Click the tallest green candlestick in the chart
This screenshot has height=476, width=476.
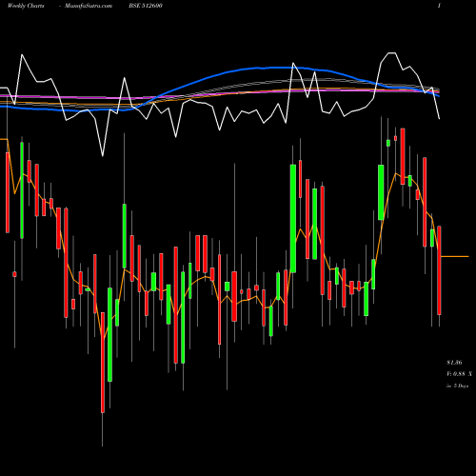(x=293, y=218)
